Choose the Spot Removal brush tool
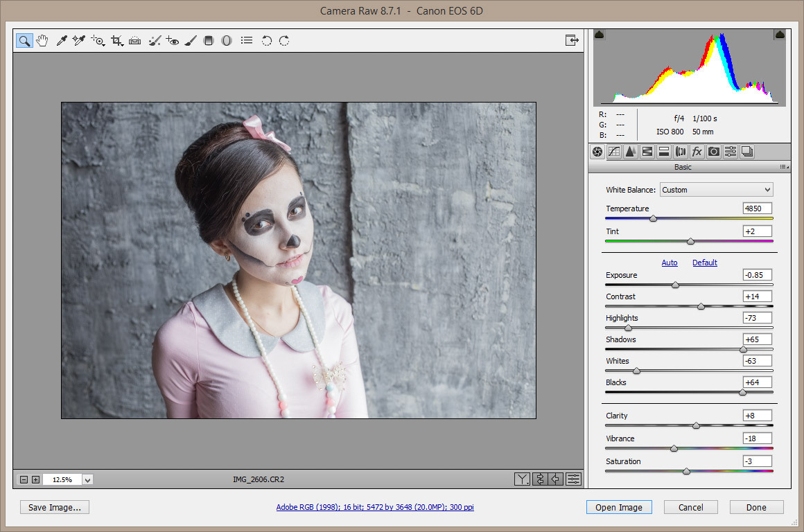This screenshot has width=804, height=532. click(x=155, y=41)
